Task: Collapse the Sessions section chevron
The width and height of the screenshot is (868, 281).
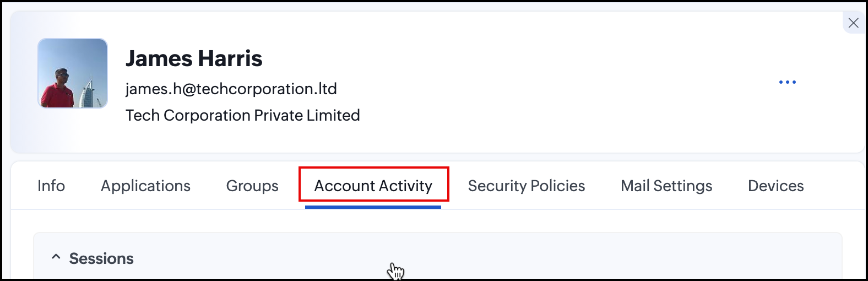Action: [x=56, y=257]
